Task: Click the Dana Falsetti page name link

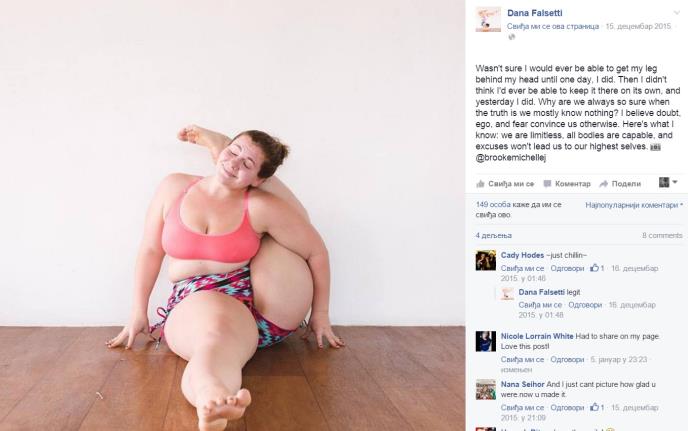Action: [534, 13]
